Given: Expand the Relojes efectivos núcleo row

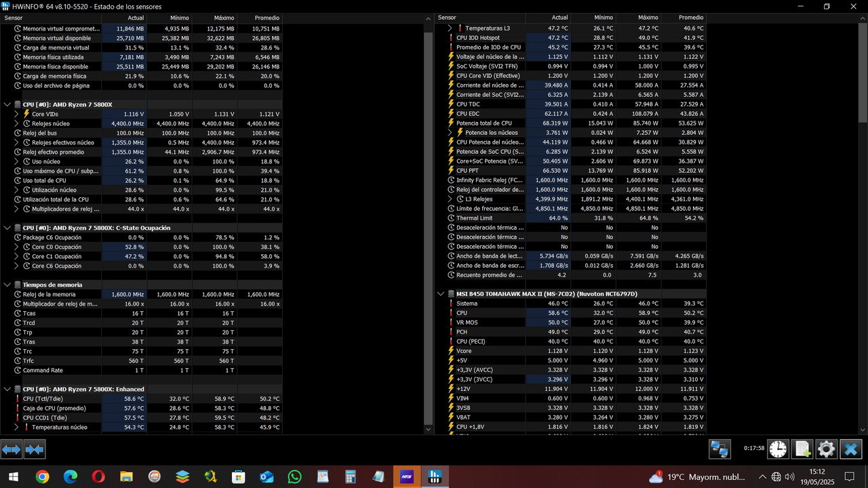Looking at the screenshot, I should tap(17, 142).
